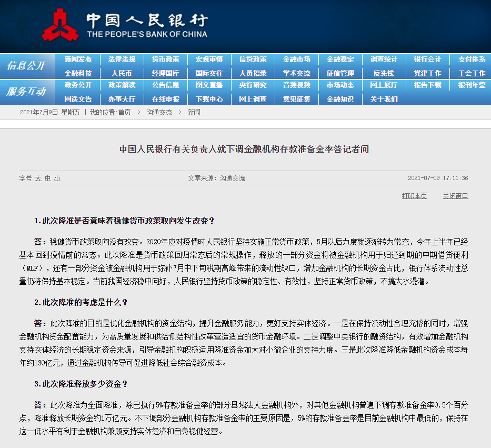Click the 打印本页 print link
Screen dimensions: 491x448
point(414,195)
